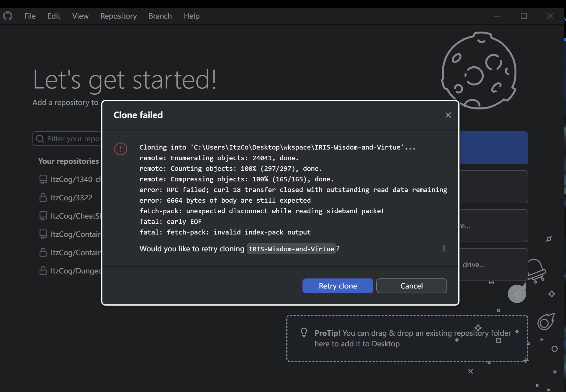Select the ItzCog/3322 repository

tap(71, 198)
